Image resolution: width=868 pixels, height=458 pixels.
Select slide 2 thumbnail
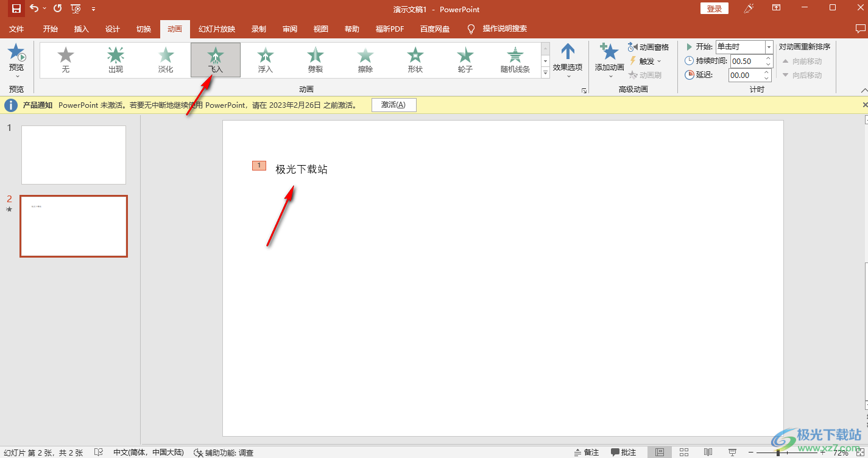74,226
